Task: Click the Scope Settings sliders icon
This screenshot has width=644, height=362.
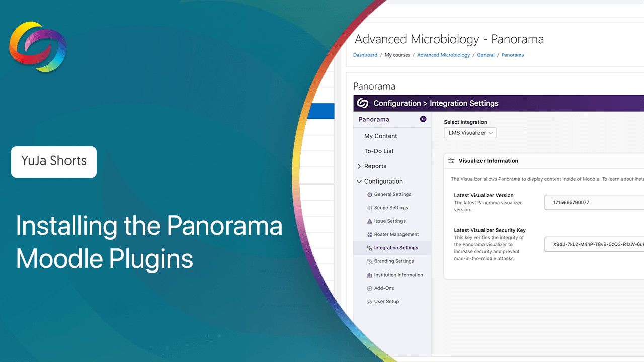Action: pos(370,208)
